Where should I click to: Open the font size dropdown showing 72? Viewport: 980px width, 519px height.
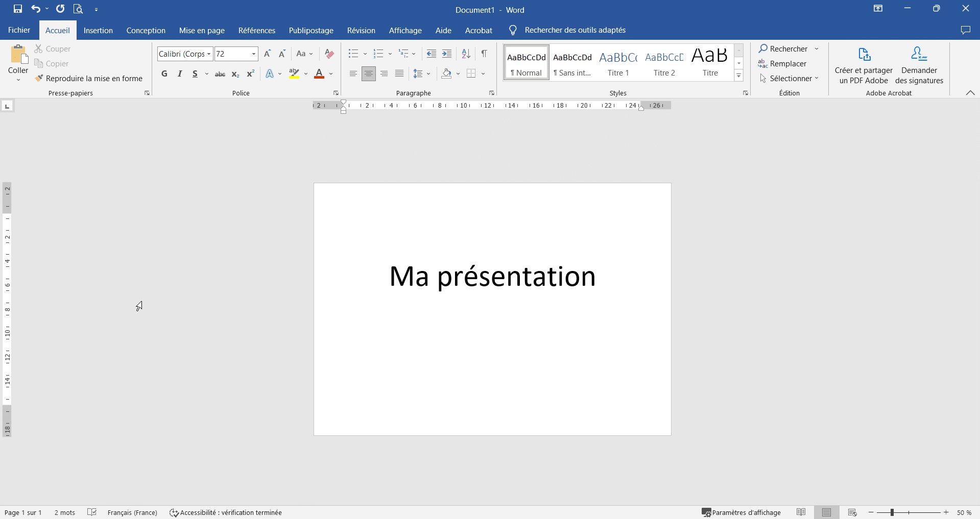point(253,54)
